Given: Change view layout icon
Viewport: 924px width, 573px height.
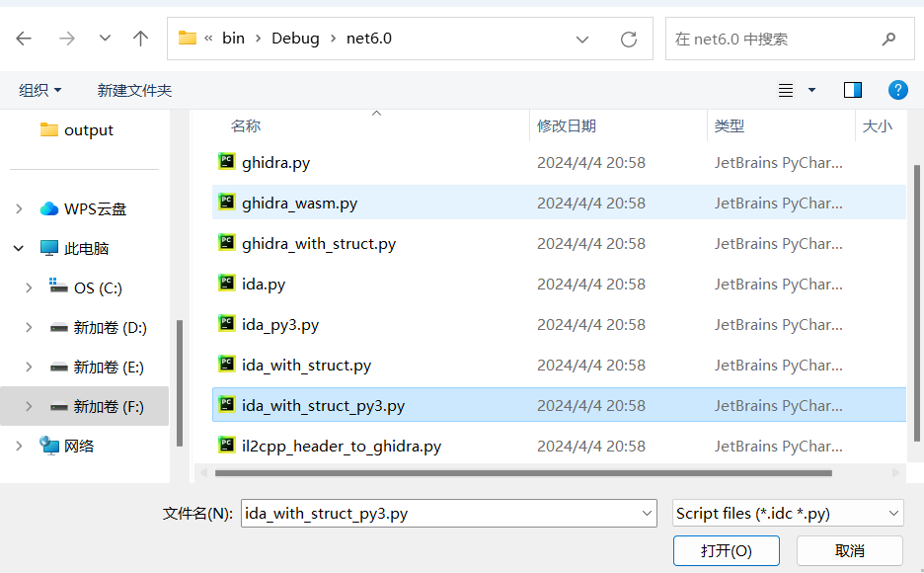Looking at the screenshot, I should [x=786, y=90].
